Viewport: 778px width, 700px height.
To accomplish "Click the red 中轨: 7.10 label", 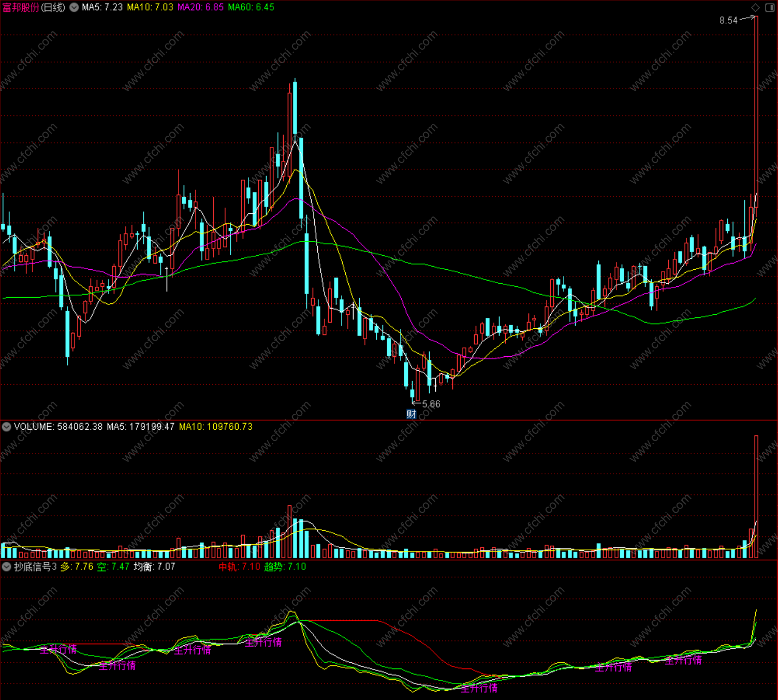I will [239, 566].
